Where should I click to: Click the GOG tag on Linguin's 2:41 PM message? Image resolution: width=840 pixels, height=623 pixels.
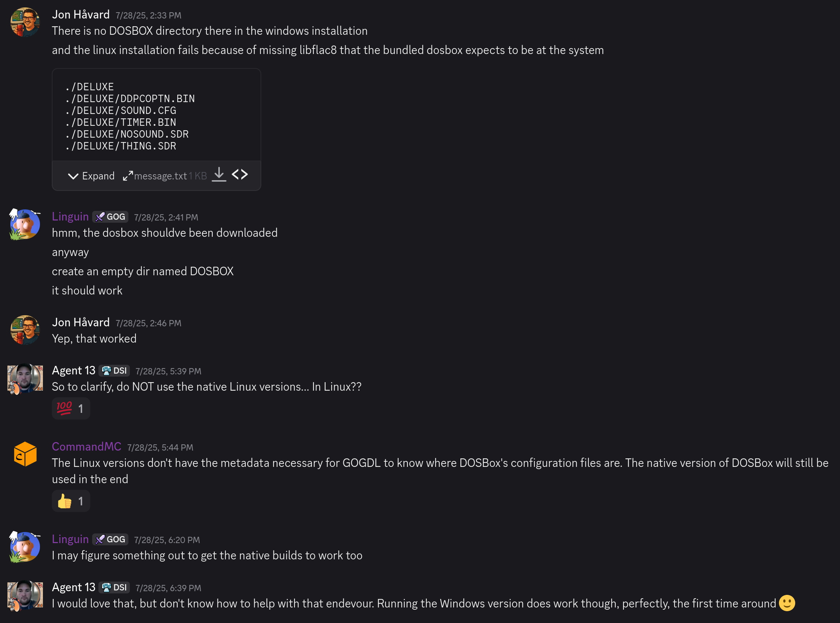(111, 217)
